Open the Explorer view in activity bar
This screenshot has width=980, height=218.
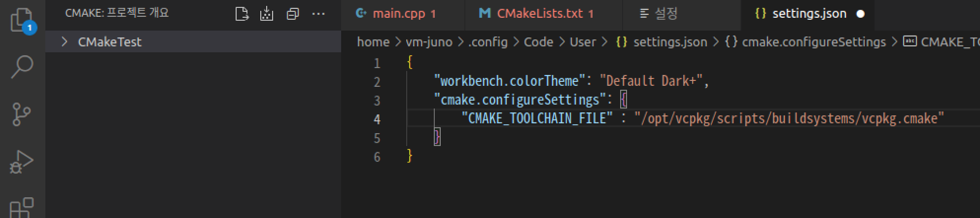tap(22, 21)
